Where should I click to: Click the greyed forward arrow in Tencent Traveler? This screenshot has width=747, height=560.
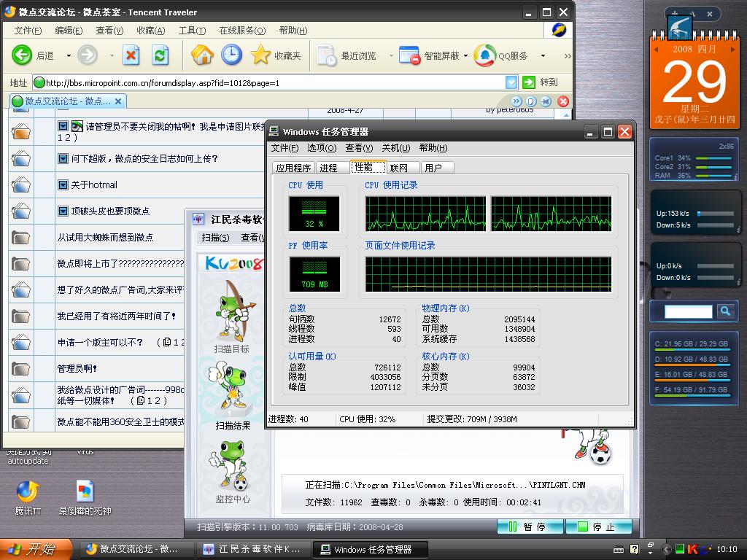(x=88, y=55)
